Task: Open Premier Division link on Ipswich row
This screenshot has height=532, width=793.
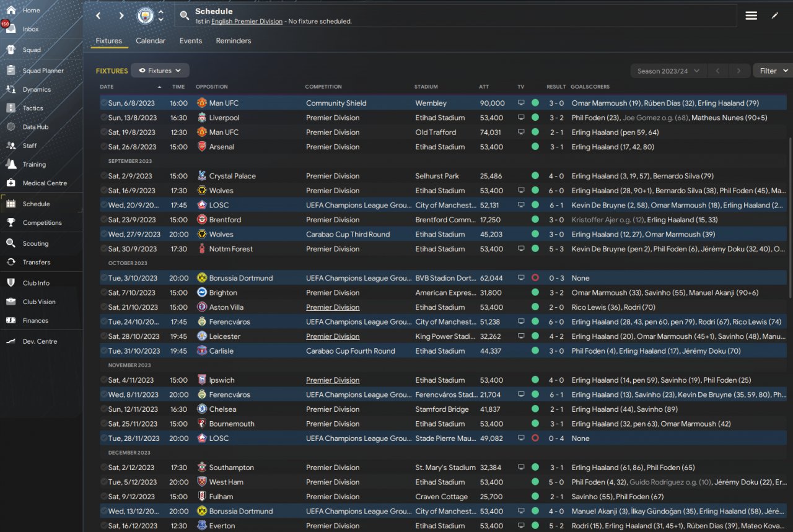Action: click(333, 380)
